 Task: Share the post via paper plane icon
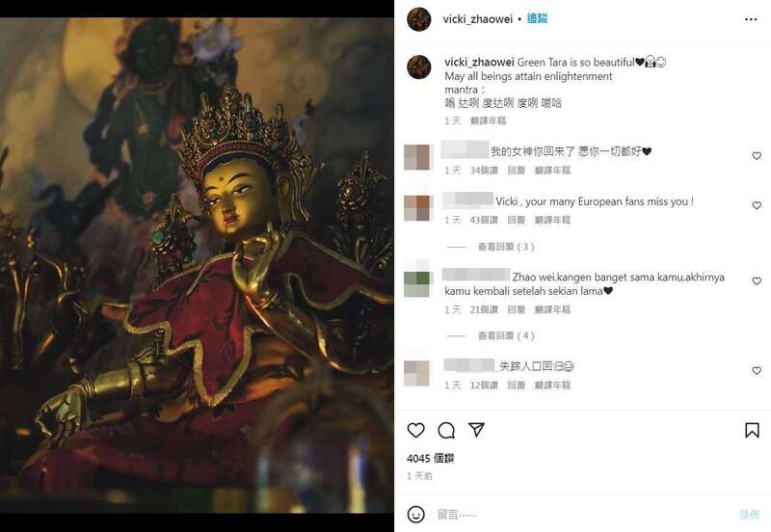coord(476,430)
